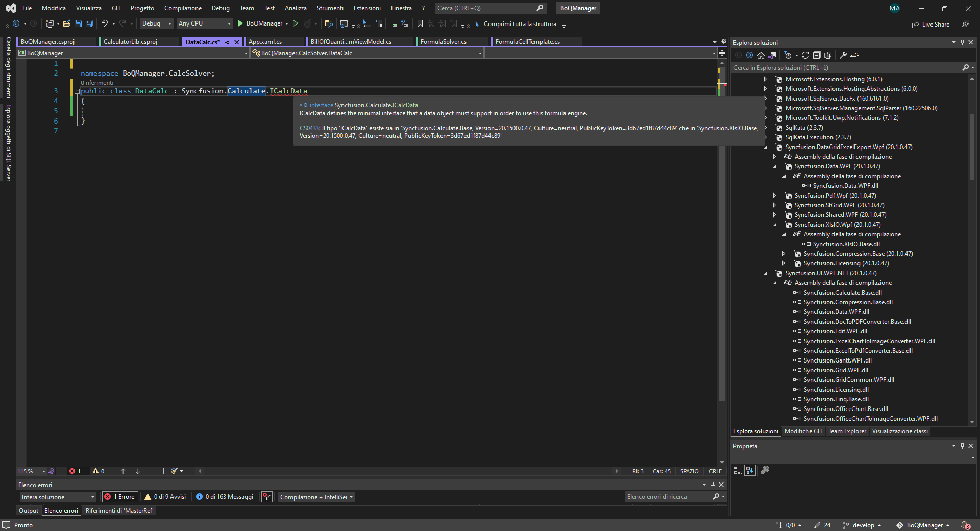Image resolution: width=980 pixels, height=531 pixels.
Task: Click the bookmark toggle icon in toolbar
Action: click(x=420, y=23)
